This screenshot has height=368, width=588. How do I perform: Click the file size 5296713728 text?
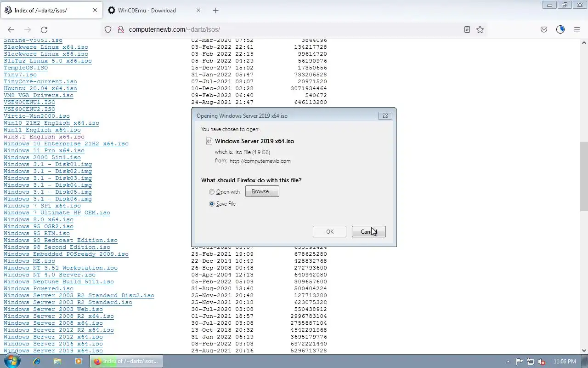(309, 351)
